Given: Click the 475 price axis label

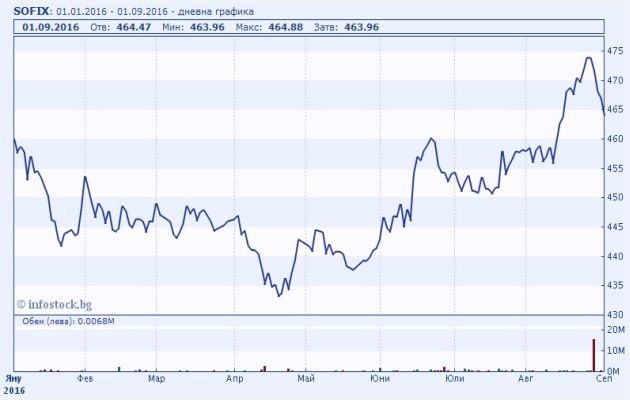Looking at the screenshot, I should [x=615, y=51].
